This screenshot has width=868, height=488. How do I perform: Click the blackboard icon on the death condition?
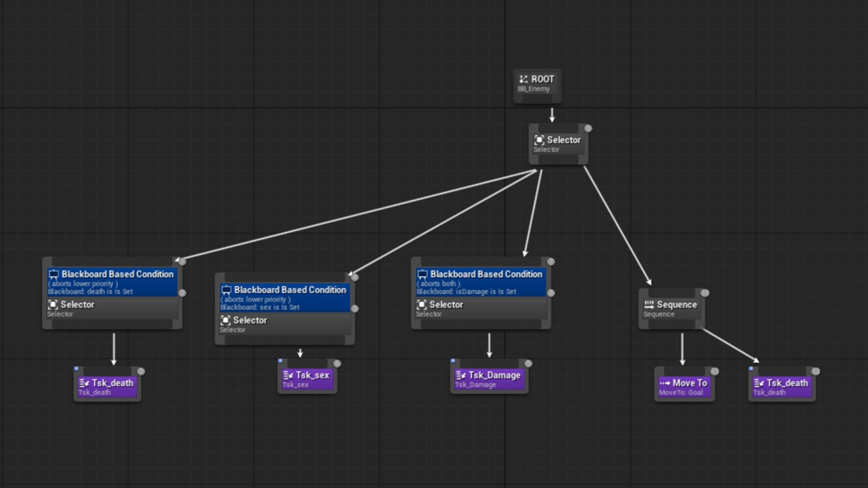(54, 274)
